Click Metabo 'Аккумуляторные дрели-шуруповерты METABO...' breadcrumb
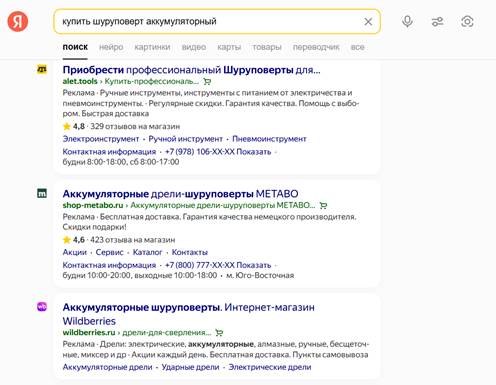Image resolution: width=496 pixels, height=385 pixels. pos(223,205)
